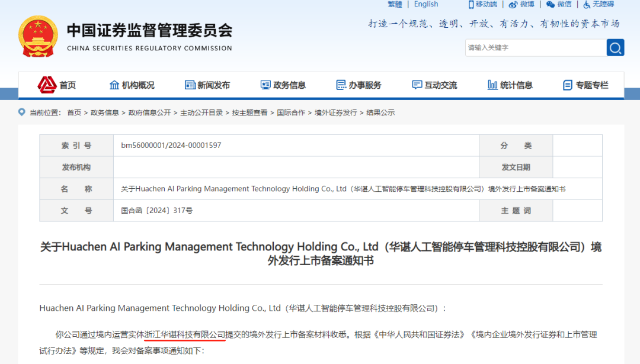Screen dimensions: 640x364
Task: Click the underlined 浙江华谌科技有限公司 text
Action: (x=185, y=334)
